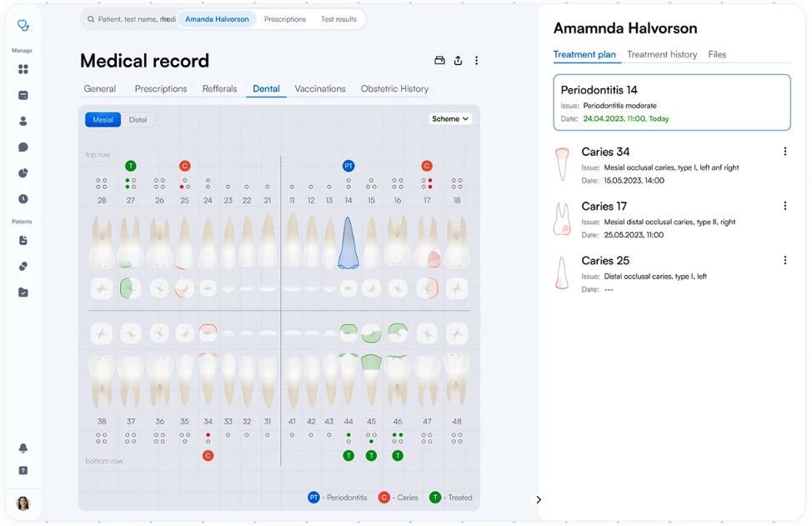Screen dimensions: 812x526
Task: Open the pie chart analytics icon
Action: tap(23, 173)
